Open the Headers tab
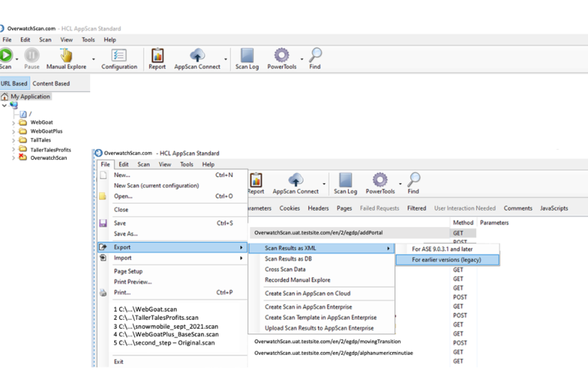The image size is (588, 392). (318, 208)
